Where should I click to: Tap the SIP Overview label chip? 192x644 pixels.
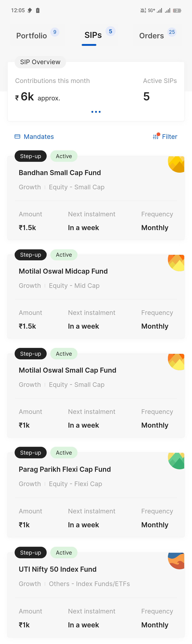click(40, 62)
